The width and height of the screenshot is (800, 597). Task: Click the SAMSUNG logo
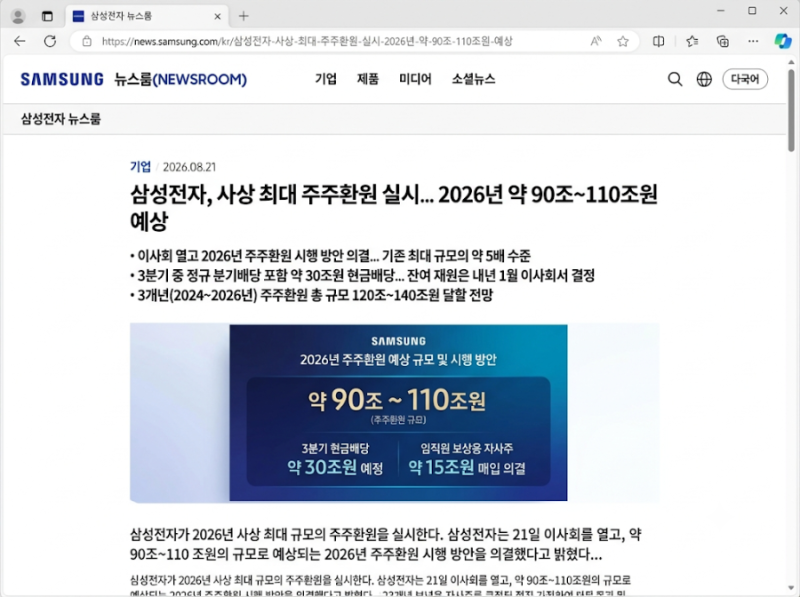[x=62, y=79]
